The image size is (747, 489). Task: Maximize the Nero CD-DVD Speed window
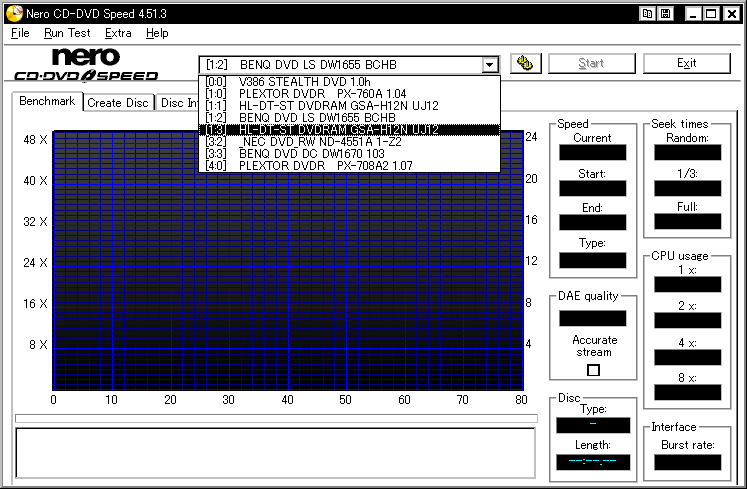(711, 14)
